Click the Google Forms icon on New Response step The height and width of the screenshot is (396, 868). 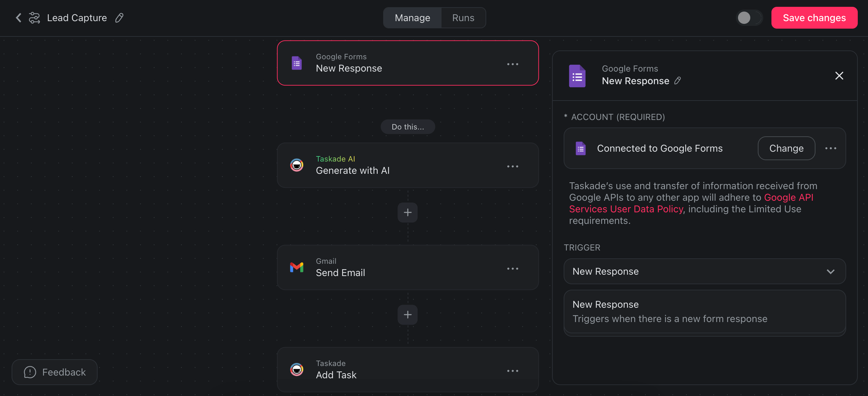(296, 63)
